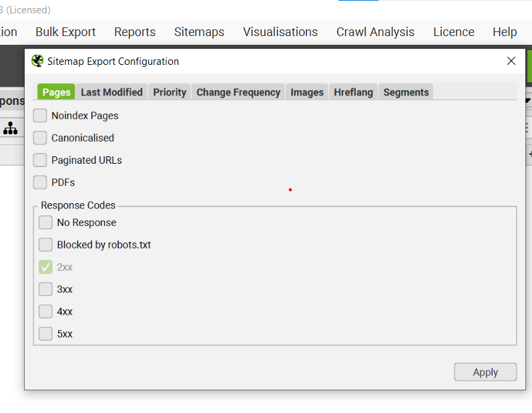Click the Noindex Pages label text
The height and width of the screenshot is (413, 532).
[x=85, y=116]
